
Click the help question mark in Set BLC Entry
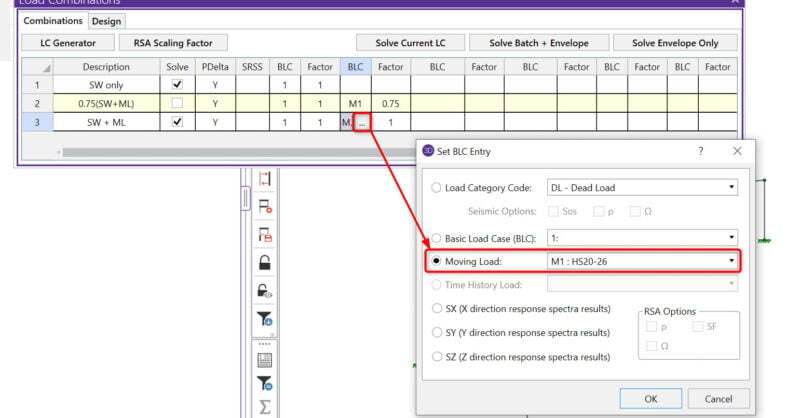coord(700,151)
